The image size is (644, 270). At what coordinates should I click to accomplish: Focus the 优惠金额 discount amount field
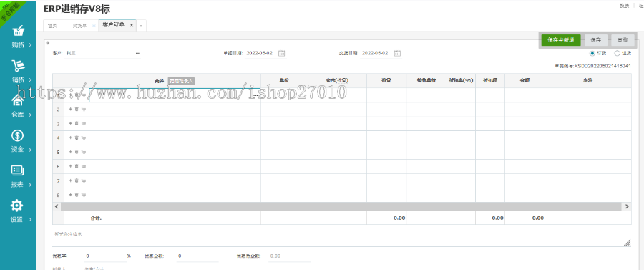pos(197,256)
